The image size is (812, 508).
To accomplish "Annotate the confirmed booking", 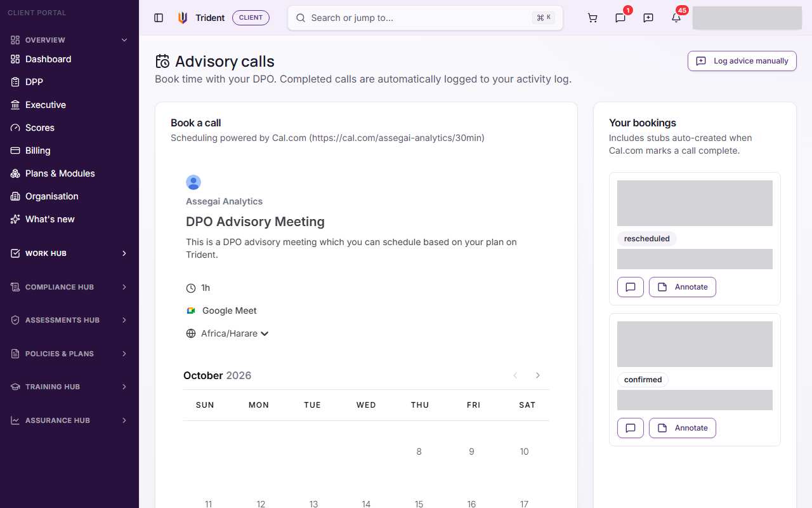I will coord(683,428).
